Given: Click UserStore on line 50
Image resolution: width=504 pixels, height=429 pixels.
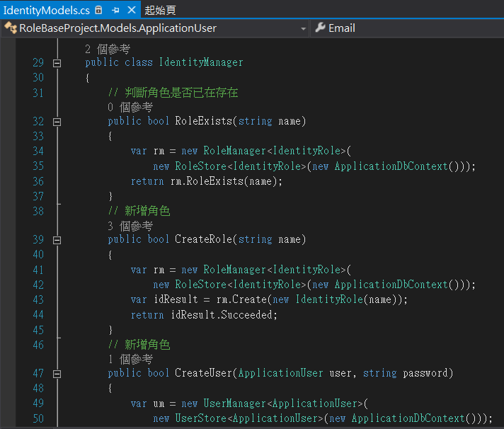Looking at the screenshot, I should pos(200,418).
